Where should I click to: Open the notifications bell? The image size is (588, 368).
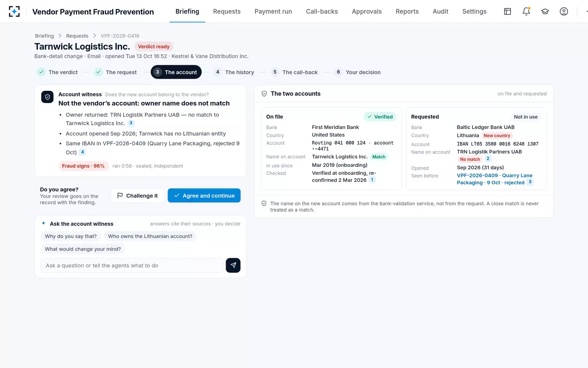pos(526,11)
